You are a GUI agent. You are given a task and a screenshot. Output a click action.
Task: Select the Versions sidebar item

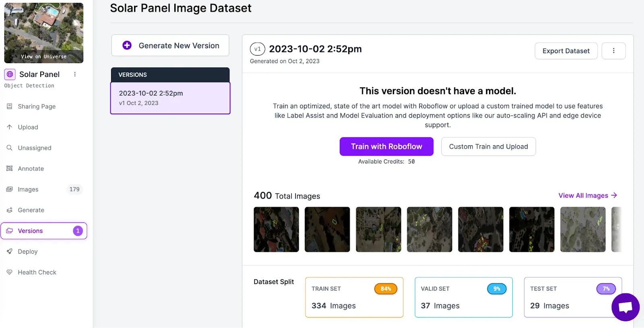click(44, 231)
